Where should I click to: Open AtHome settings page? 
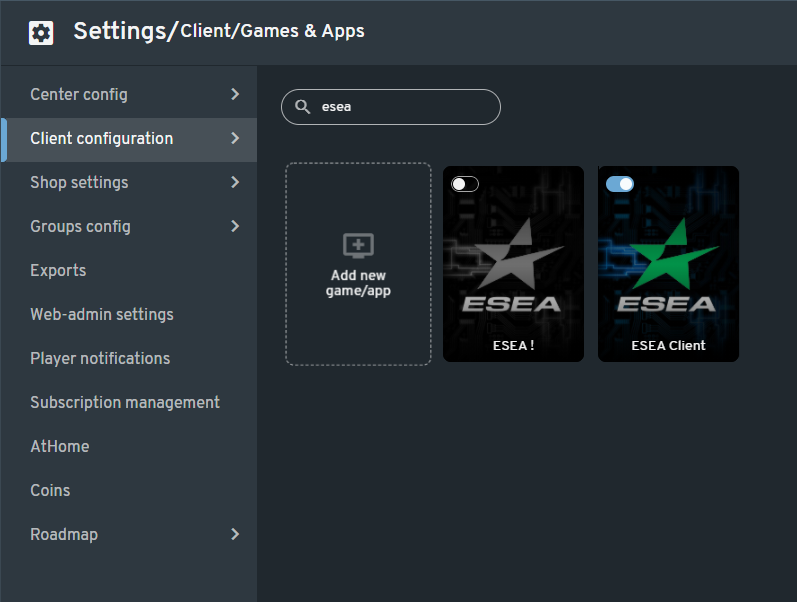point(129,446)
